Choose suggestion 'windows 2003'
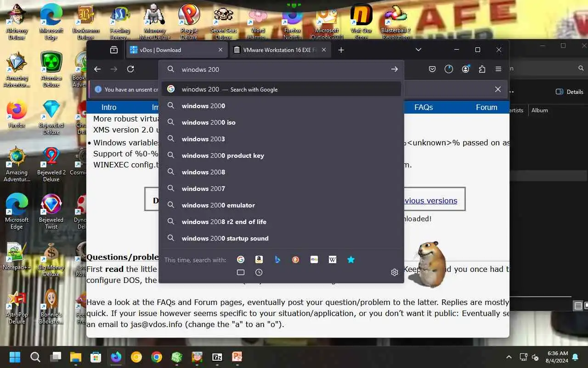 click(x=281, y=139)
